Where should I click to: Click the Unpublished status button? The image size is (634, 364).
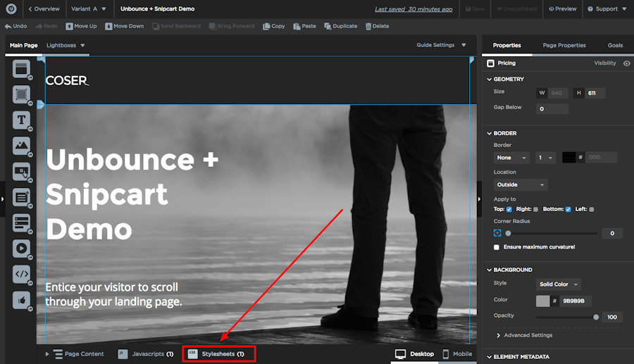pos(517,9)
